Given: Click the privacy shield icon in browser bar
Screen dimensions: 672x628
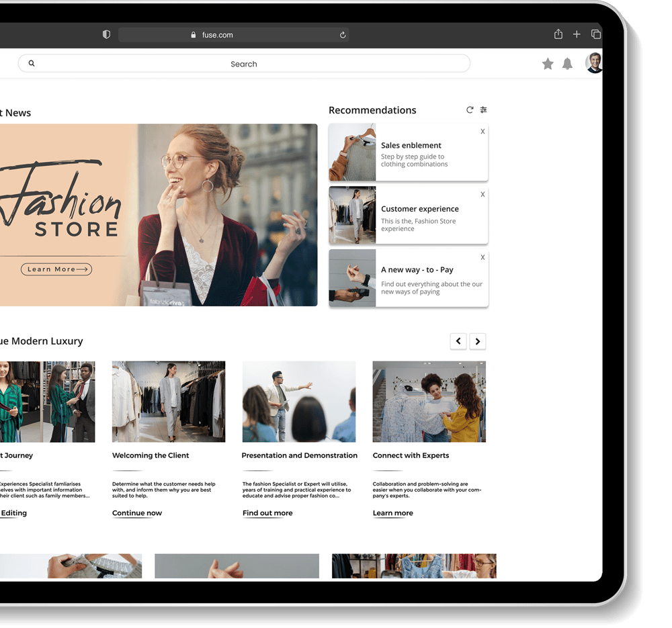Looking at the screenshot, I should click(x=106, y=34).
